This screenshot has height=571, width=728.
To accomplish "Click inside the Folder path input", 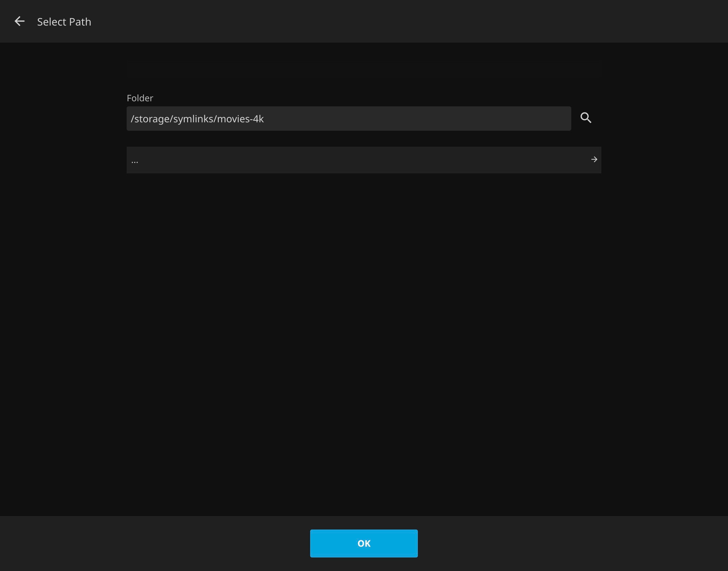I will pyautogui.click(x=348, y=119).
